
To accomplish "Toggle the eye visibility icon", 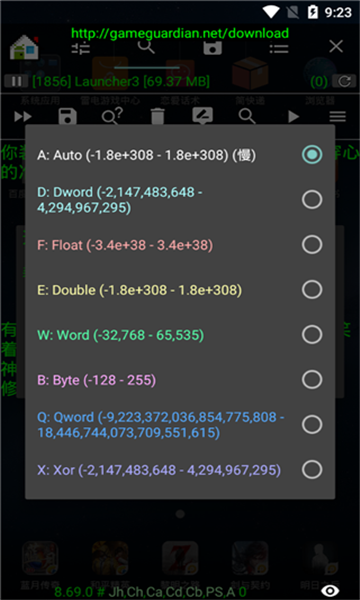I will [330, 590].
